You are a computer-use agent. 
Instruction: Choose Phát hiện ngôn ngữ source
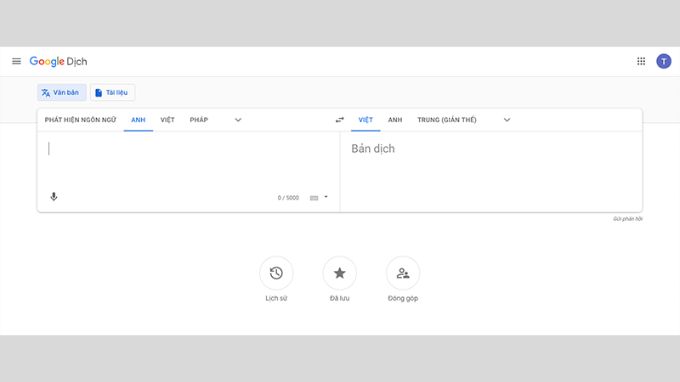coord(80,120)
